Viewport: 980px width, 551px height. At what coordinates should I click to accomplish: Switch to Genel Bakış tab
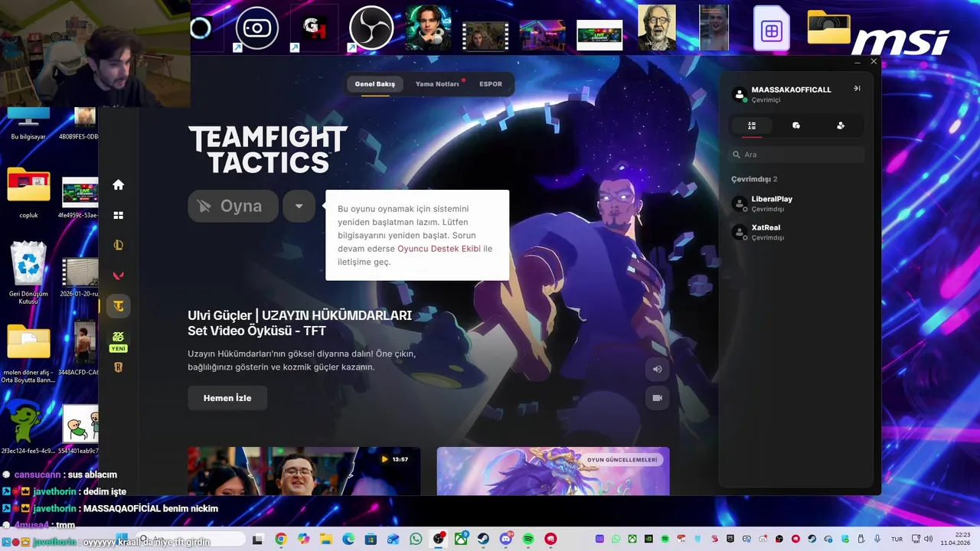pos(374,84)
